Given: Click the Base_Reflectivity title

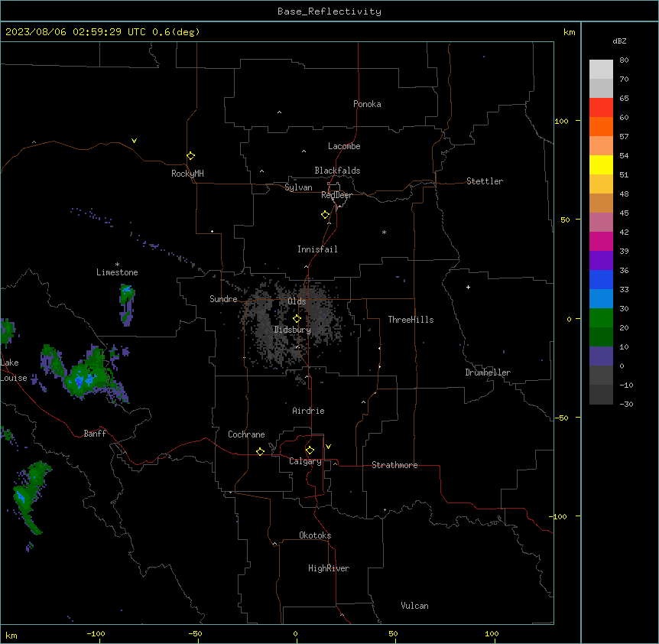Looking at the screenshot, I should 329,11.
